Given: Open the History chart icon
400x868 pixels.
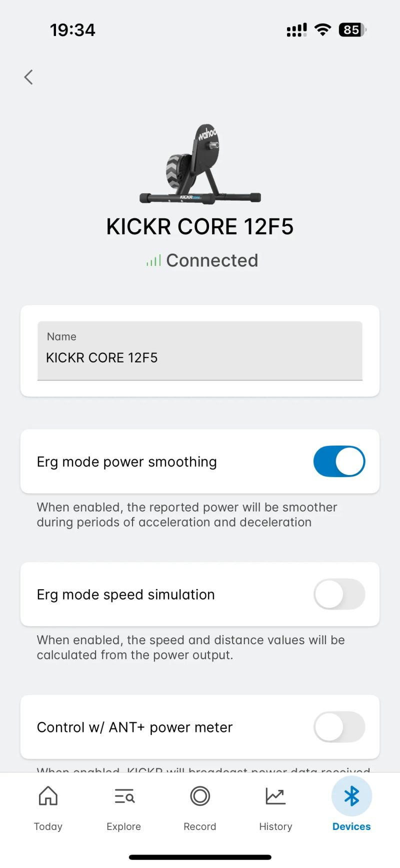Looking at the screenshot, I should pos(275,795).
